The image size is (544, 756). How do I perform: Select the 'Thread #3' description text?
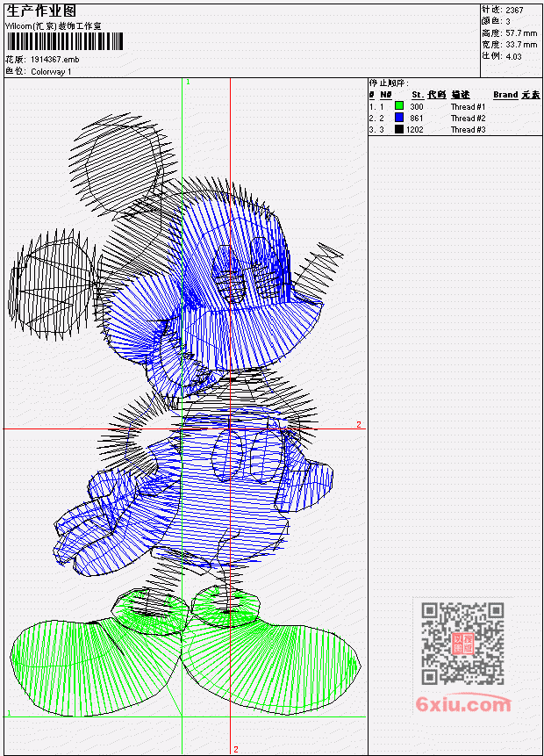468,129
